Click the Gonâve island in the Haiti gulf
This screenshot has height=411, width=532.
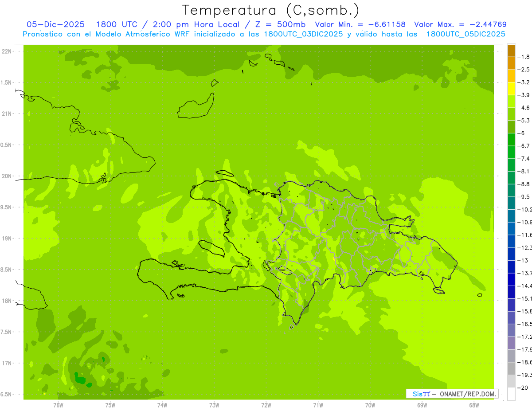pyautogui.click(x=211, y=248)
